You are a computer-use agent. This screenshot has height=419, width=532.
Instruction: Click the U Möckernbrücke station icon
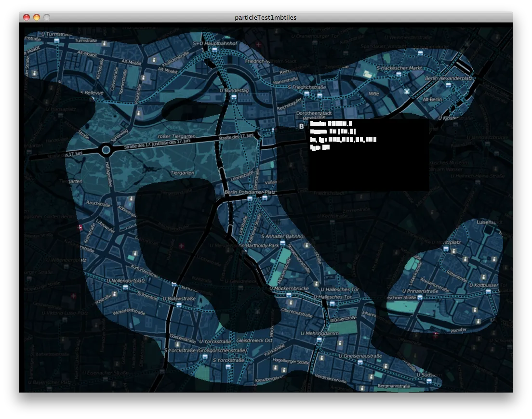[x=289, y=295]
